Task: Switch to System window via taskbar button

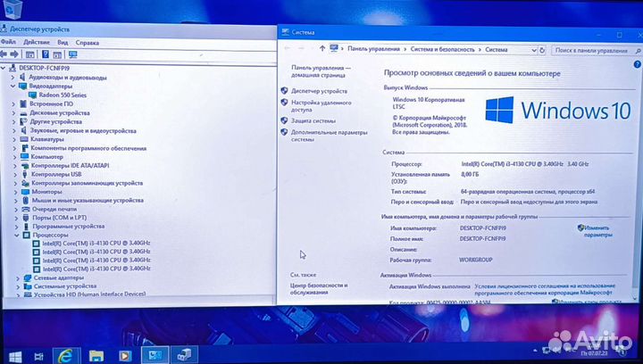Action: tap(155, 355)
